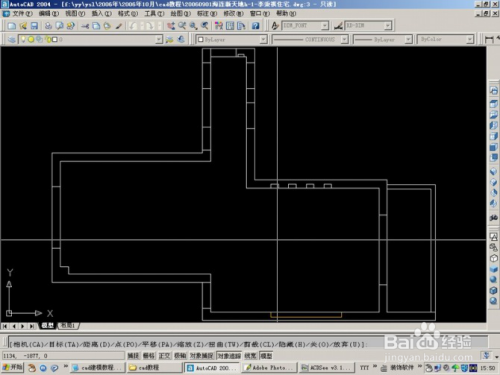Click the Layer Previous icon
This screenshot has width=500, height=375.
pos(181,39)
